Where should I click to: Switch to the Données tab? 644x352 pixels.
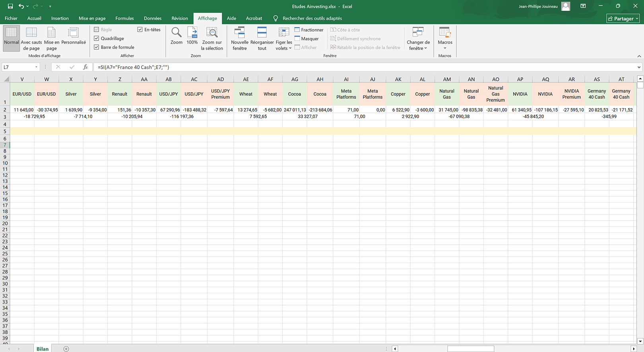pyautogui.click(x=153, y=18)
